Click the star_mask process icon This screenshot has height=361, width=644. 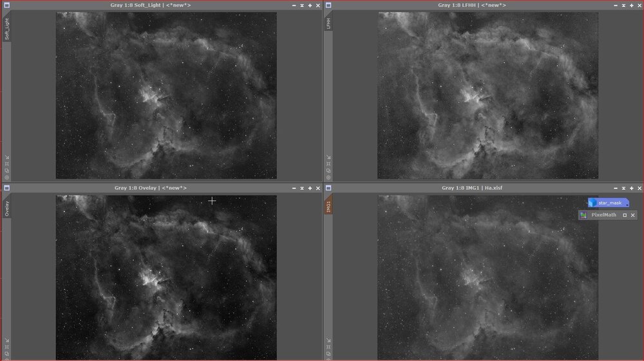tap(609, 203)
